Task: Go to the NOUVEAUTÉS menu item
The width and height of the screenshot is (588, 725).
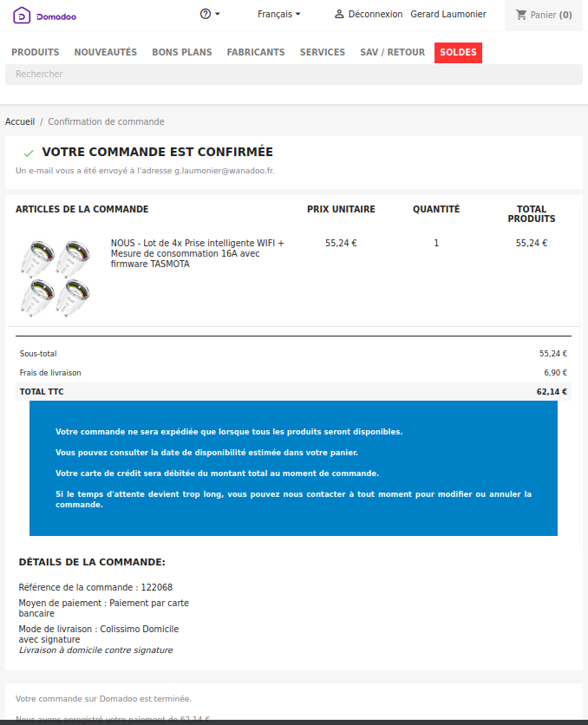Action: tap(106, 53)
